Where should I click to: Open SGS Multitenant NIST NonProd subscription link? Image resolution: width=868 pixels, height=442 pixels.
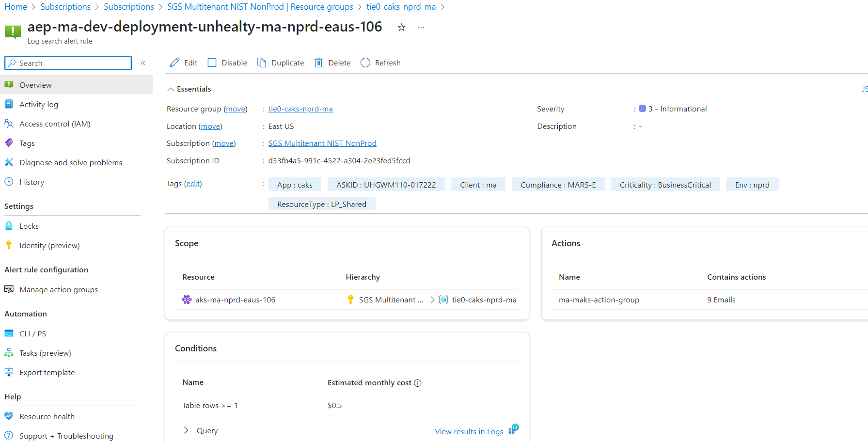pyautogui.click(x=322, y=143)
